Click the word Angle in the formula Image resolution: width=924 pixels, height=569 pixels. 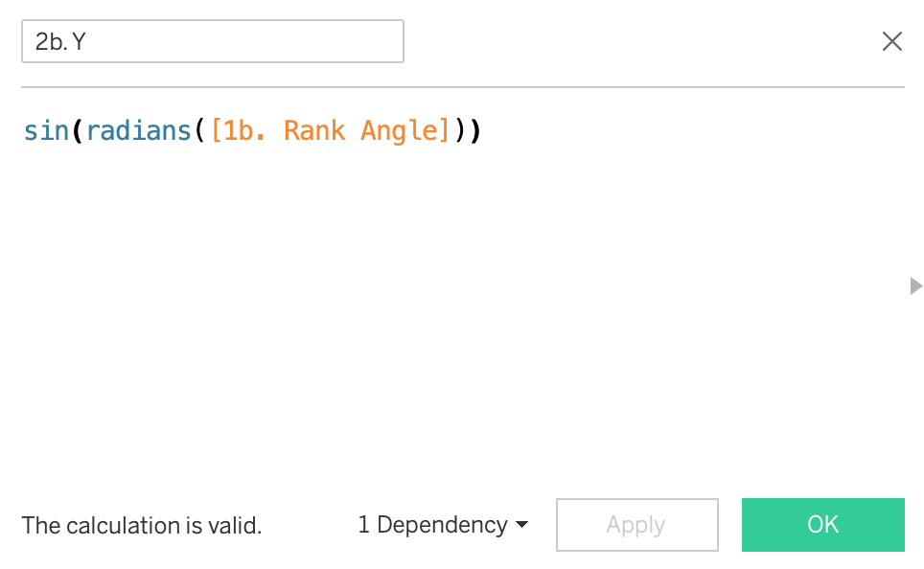click(x=399, y=130)
